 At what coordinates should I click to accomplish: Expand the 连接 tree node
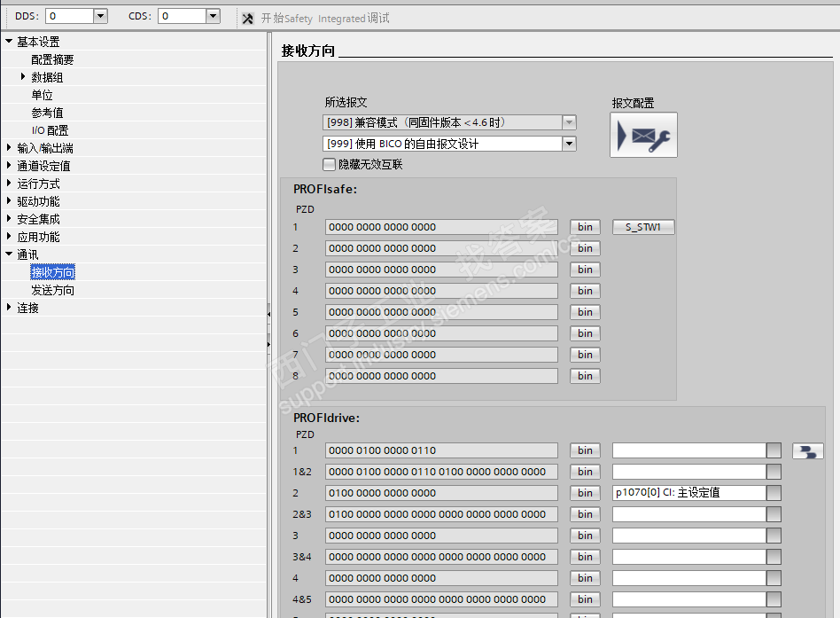(9, 307)
